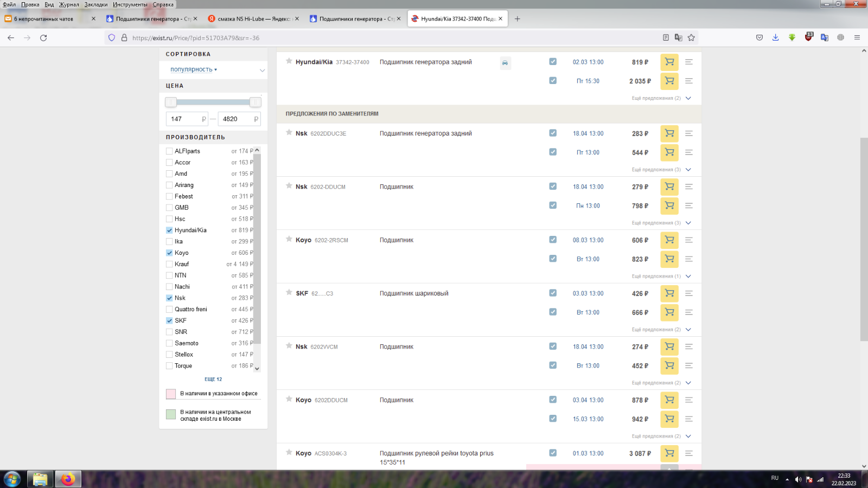Grab the minimum price slider handle

171,102
